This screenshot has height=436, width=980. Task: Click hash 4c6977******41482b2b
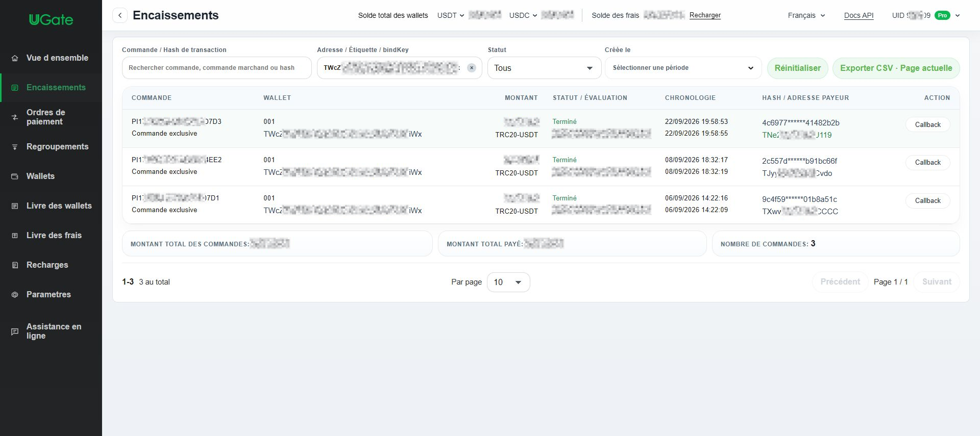pyautogui.click(x=800, y=122)
